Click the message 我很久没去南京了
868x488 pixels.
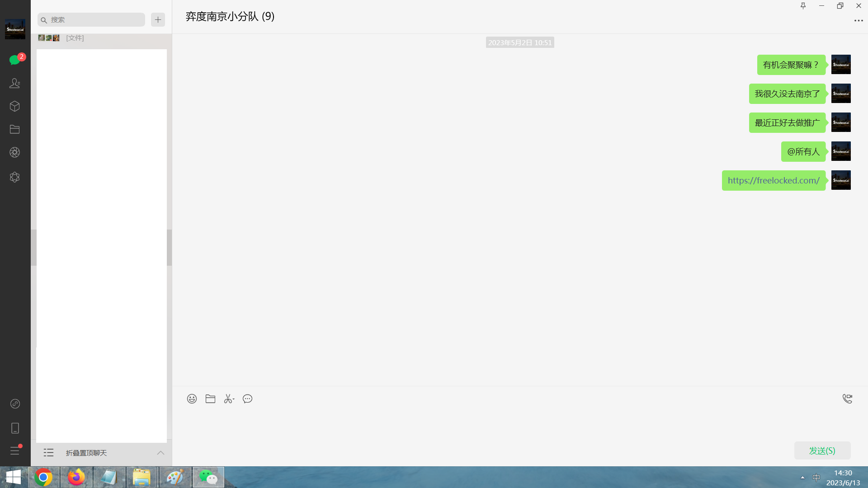tap(787, 94)
